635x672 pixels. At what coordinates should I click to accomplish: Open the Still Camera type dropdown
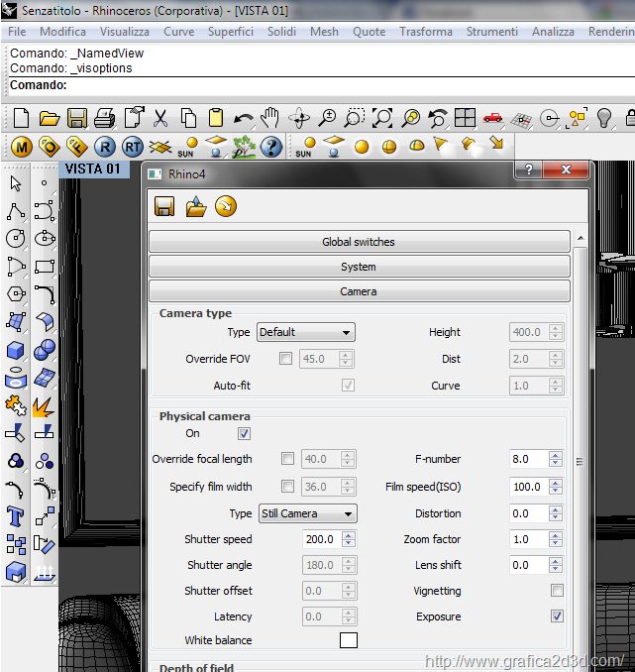click(308, 513)
